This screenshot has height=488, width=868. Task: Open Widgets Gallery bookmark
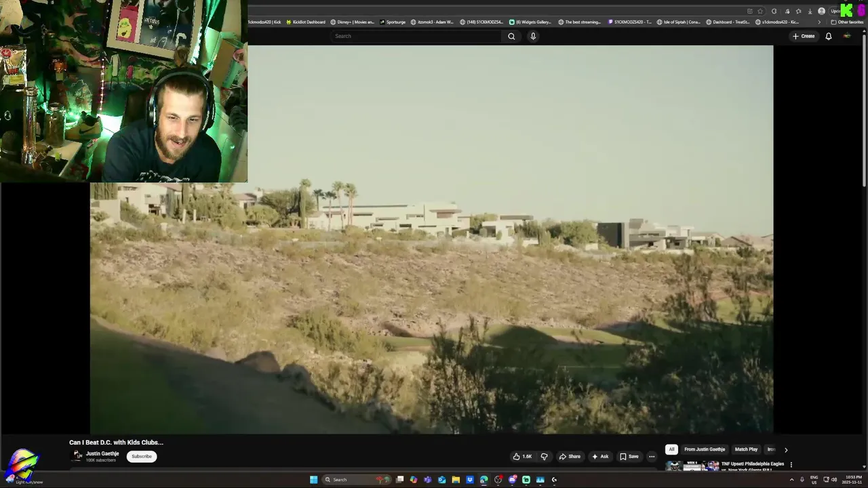[530, 22]
